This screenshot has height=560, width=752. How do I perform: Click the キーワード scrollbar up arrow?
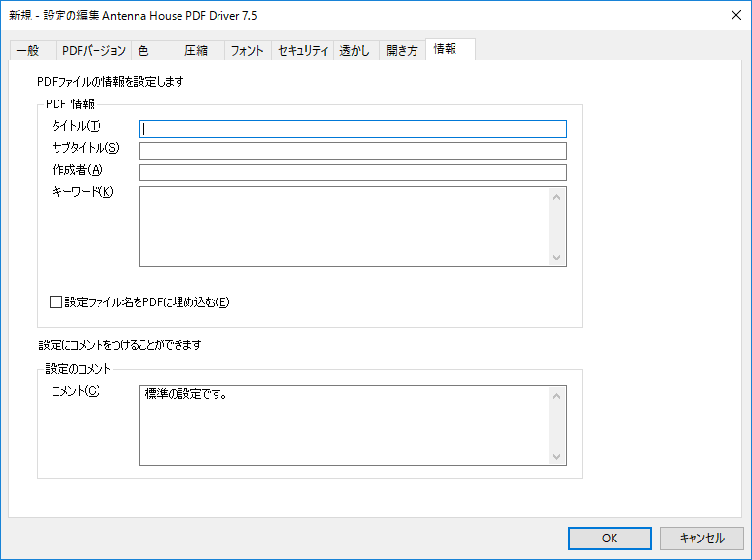click(x=556, y=197)
